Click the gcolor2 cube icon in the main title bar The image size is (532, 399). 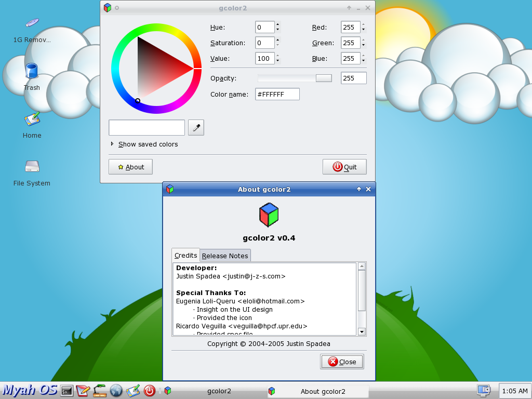(x=108, y=7)
